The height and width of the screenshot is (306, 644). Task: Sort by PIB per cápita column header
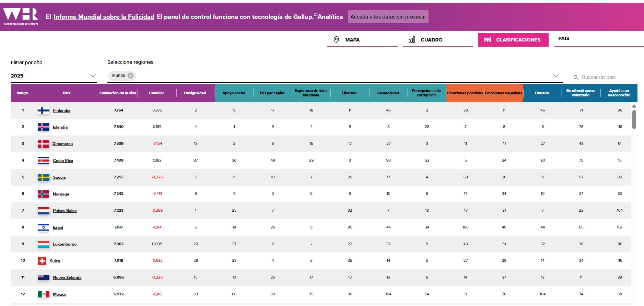click(x=272, y=93)
